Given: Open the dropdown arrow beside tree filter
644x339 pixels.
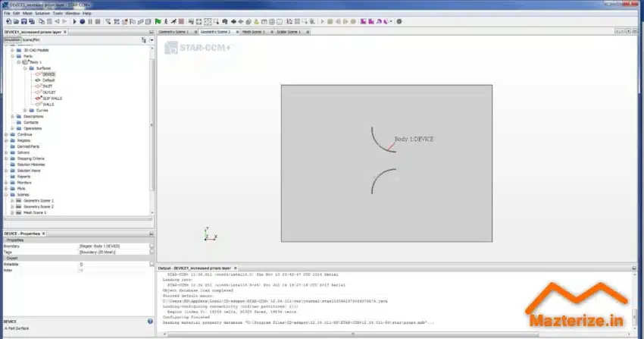Looking at the screenshot, I should 152,40.
